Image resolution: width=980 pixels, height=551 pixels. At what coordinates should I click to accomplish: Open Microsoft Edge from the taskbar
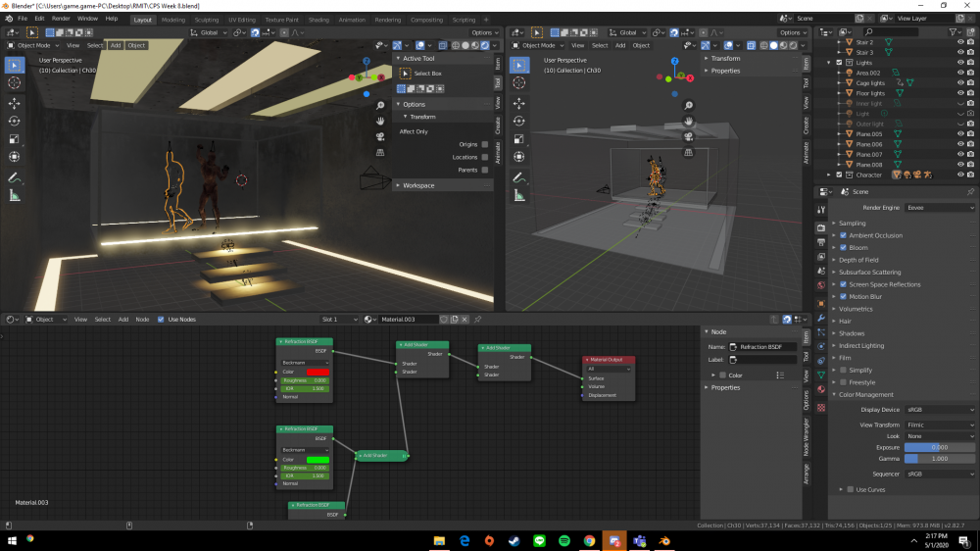(465, 541)
